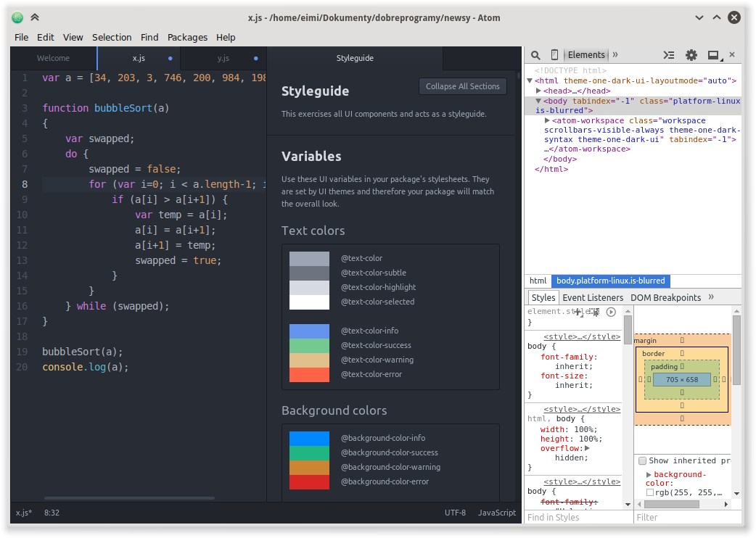Image resolution: width=756 pixels, height=538 pixels.
Task: Click the margin label in box model
Action: click(645, 341)
